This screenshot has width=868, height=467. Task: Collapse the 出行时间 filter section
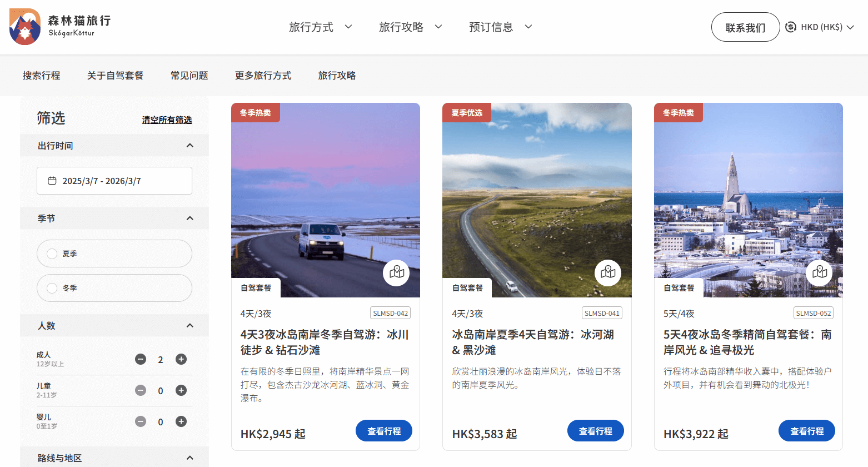click(189, 146)
